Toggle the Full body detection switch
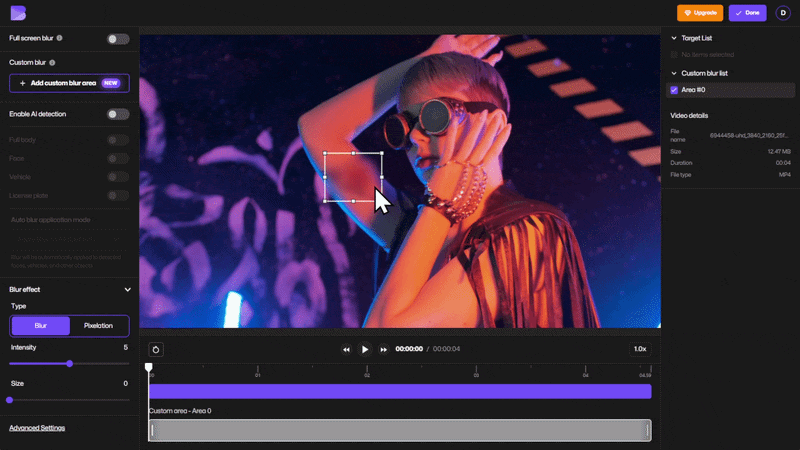 118,140
